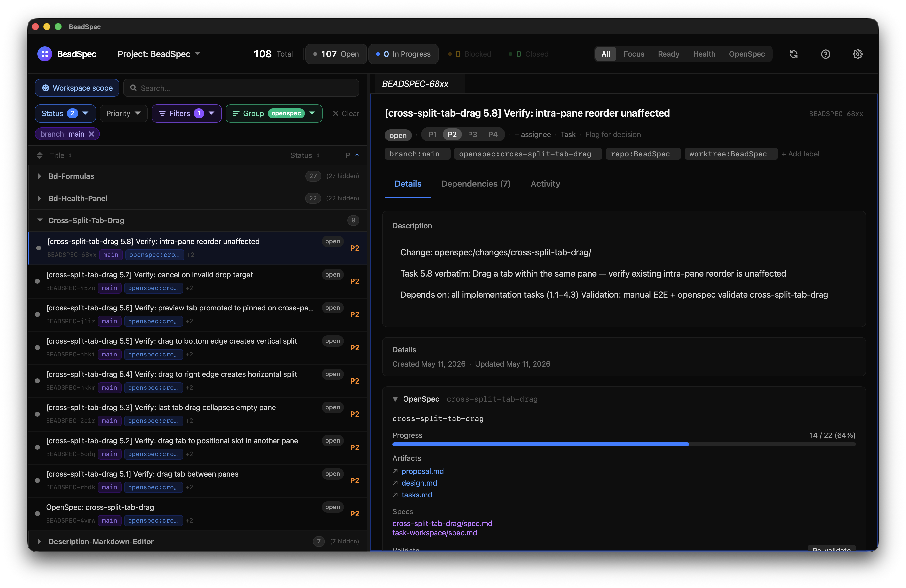Toggle the 0 In Progress status filter
906x588 pixels.
pos(403,54)
